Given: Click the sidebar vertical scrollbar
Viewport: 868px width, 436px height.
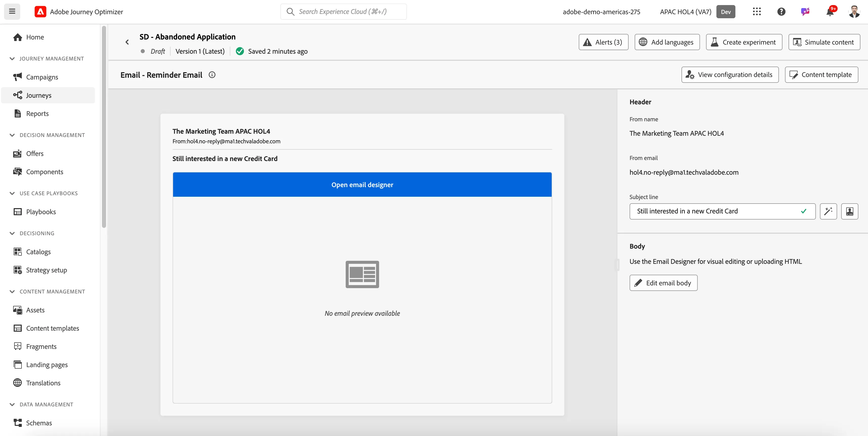Looking at the screenshot, I should coord(104,127).
